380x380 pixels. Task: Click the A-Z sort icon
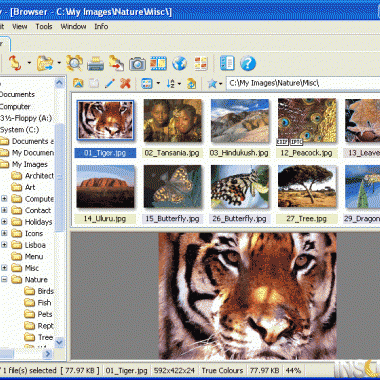click(171, 84)
